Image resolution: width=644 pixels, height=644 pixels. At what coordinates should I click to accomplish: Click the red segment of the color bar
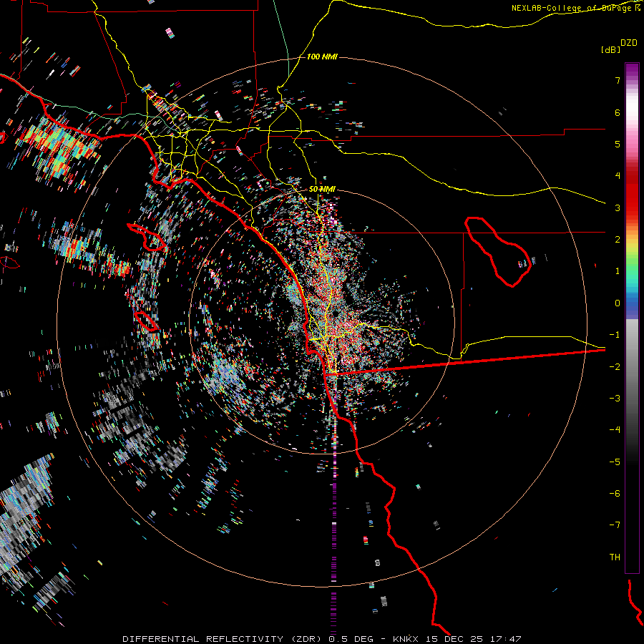point(632,193)
